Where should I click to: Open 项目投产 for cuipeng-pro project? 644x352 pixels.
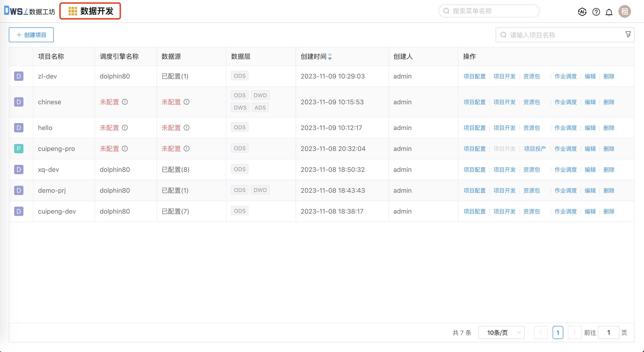pos(535,148)
